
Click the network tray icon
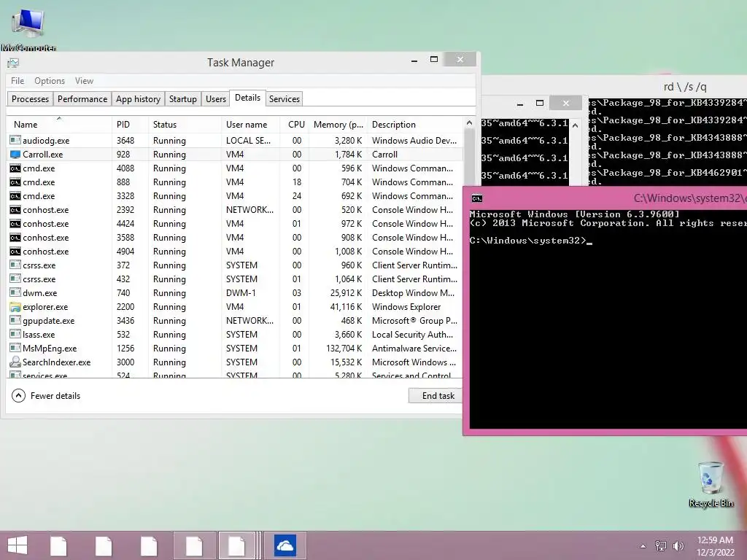[x=660, y=546]
